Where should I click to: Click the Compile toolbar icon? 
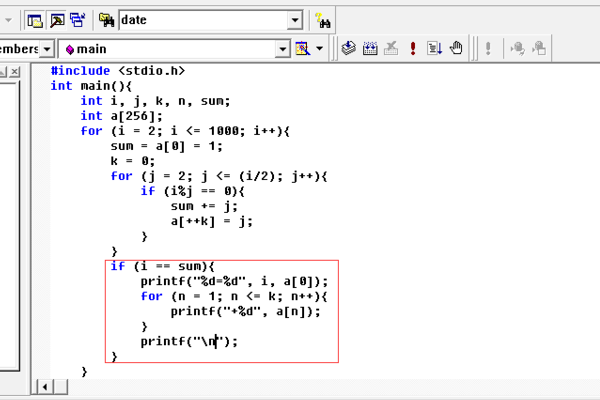(x=348, y=49)
